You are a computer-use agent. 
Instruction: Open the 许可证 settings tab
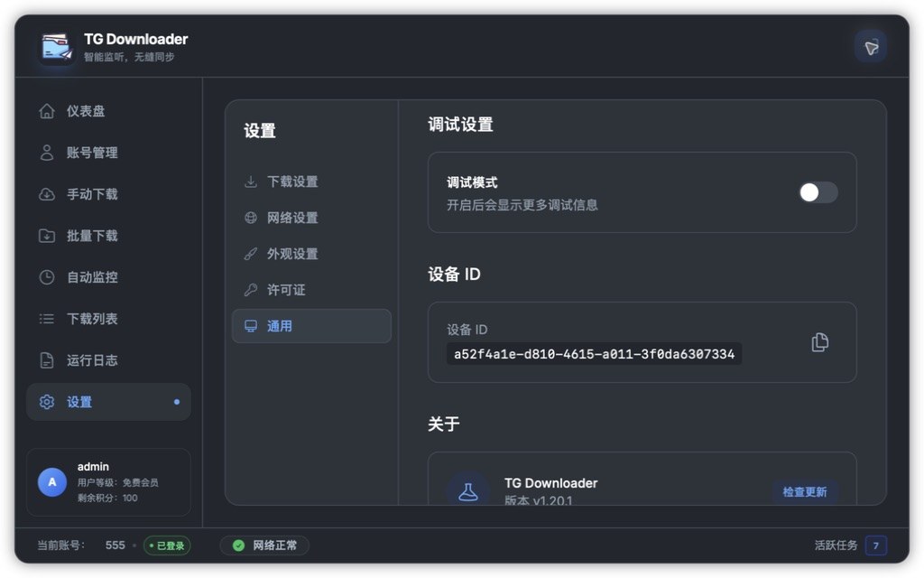tap(311, 290)
